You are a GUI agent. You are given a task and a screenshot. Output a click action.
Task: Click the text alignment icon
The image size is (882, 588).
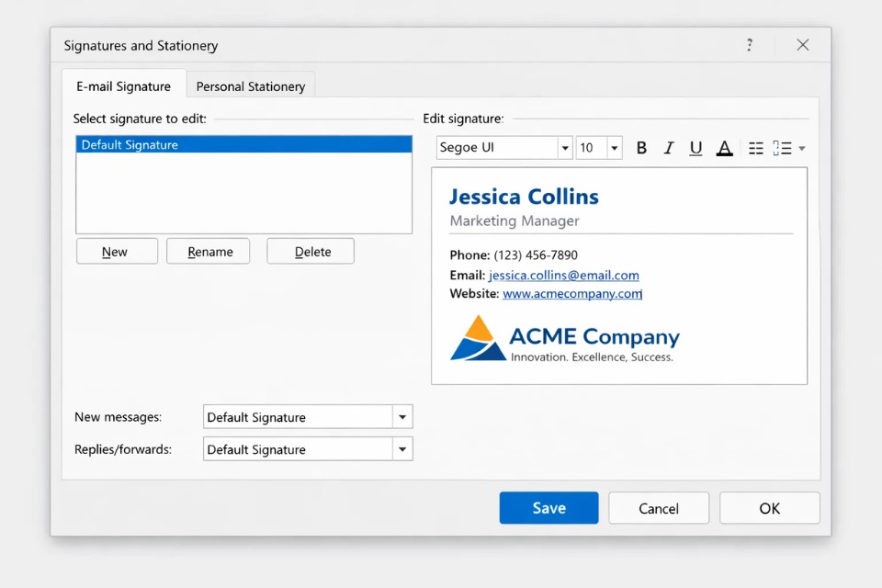coord(755,148)
